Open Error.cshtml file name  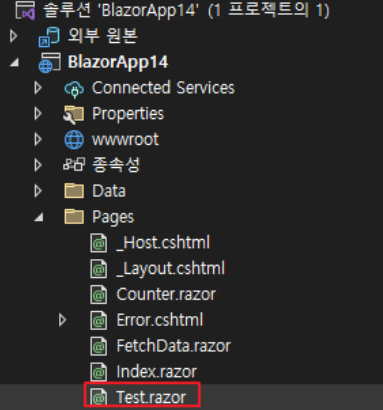(160, 320)
